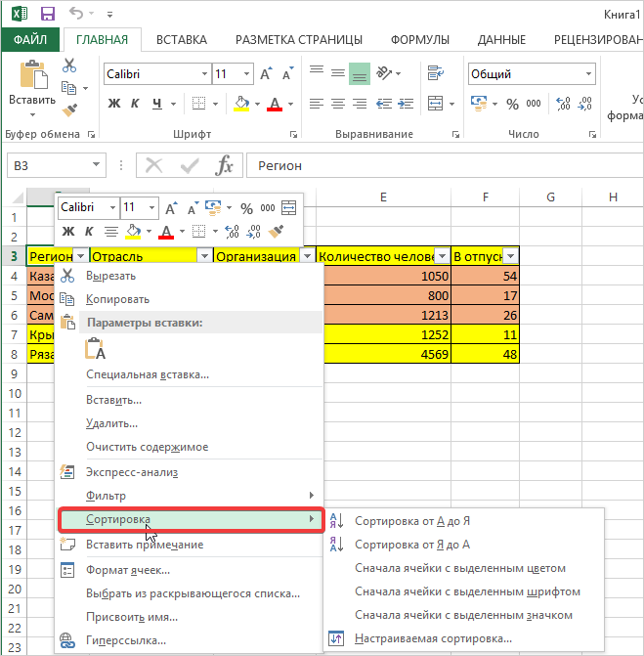Click the Insert Function fx button
The height and width of the screenshot is (656, 644).
[224, 166]
